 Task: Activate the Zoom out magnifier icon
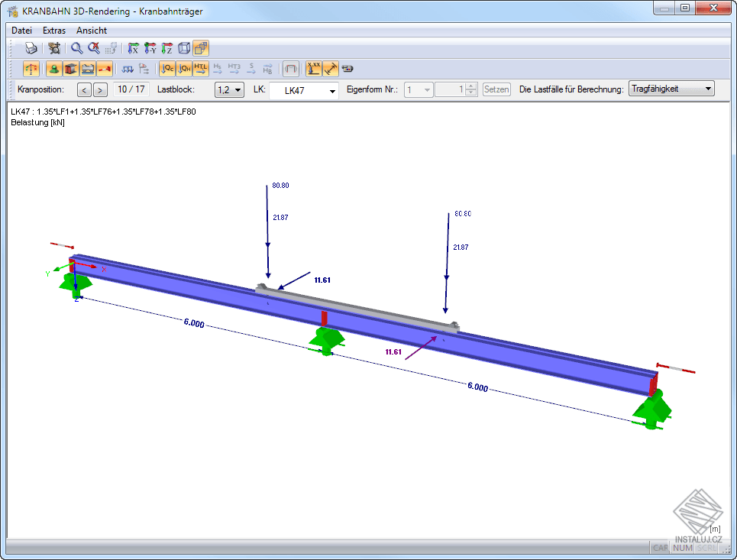[x=95, y=47]
